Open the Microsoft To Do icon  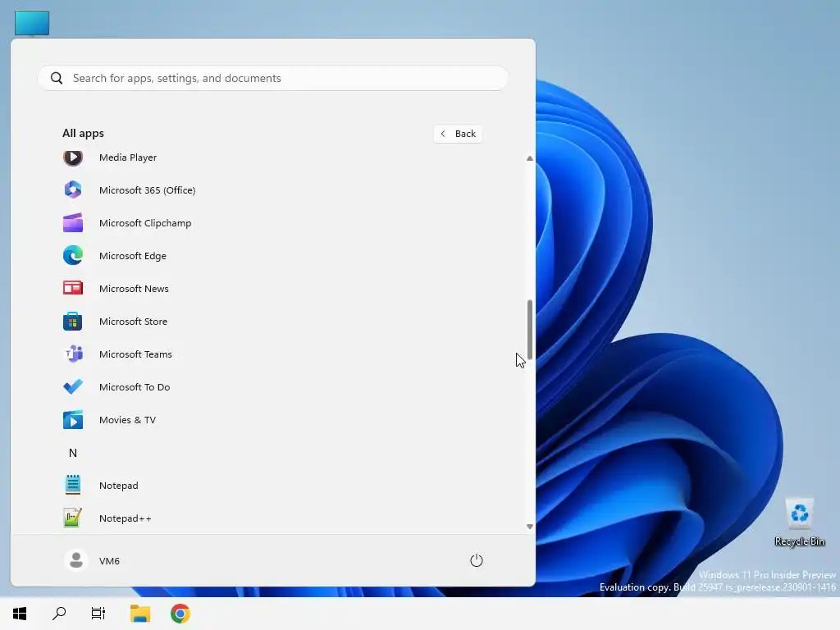tap(73, 387)
